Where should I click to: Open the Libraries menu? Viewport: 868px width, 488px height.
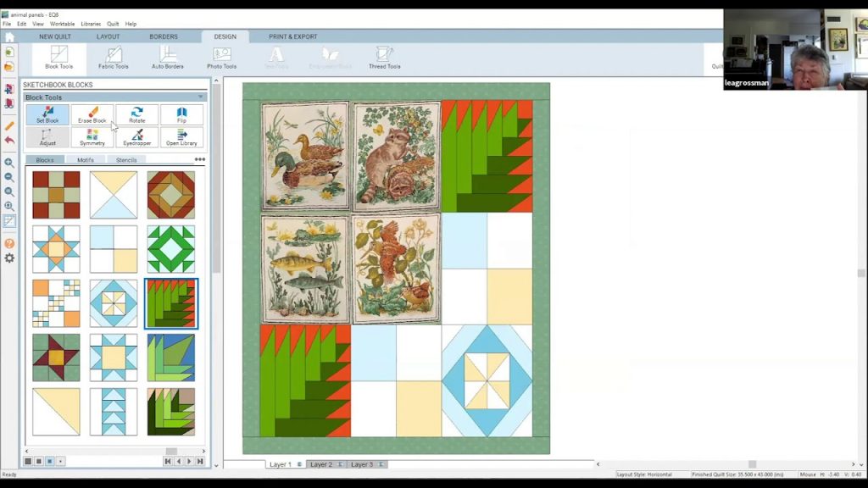(91, 24)
